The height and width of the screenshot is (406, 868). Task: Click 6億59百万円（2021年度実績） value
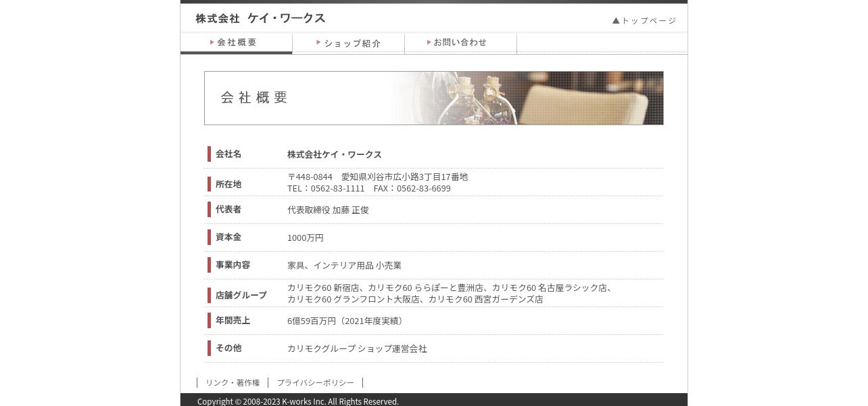(347, 321)
